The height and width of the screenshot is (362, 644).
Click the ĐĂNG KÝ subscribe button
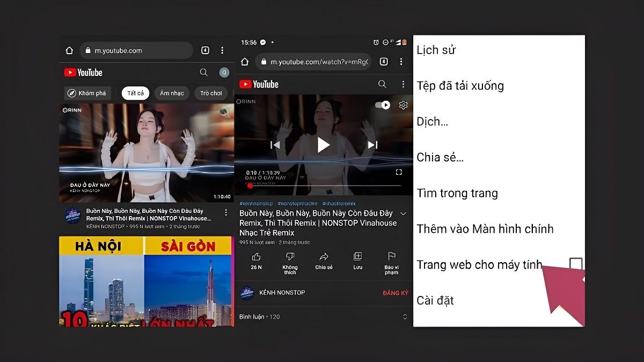click(395, 293)
